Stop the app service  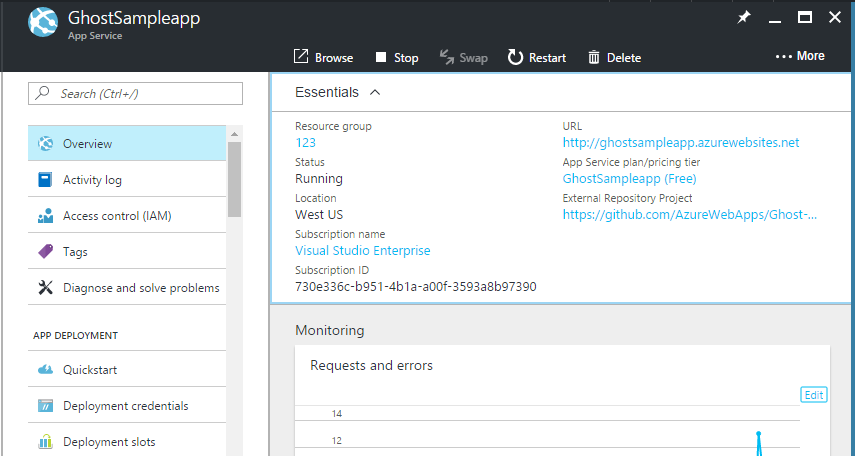coord(381,57)
